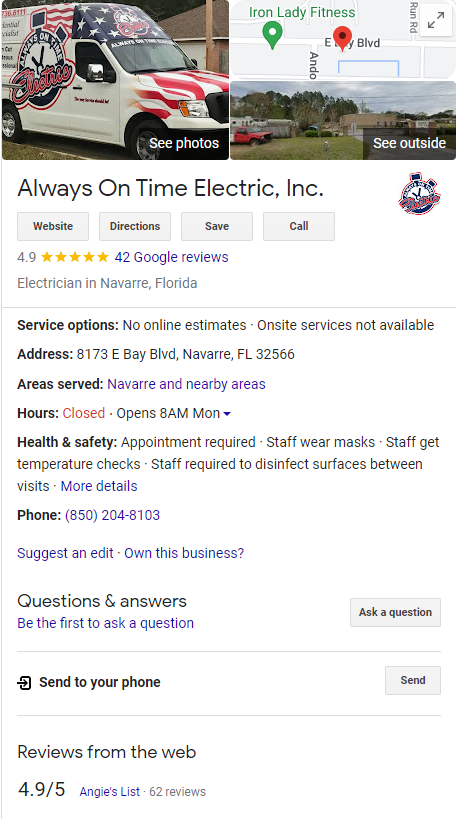The width and height of the screenshot is (456, 819).
Task: Expand the map with the arrows icon
Action: (436, 20)
